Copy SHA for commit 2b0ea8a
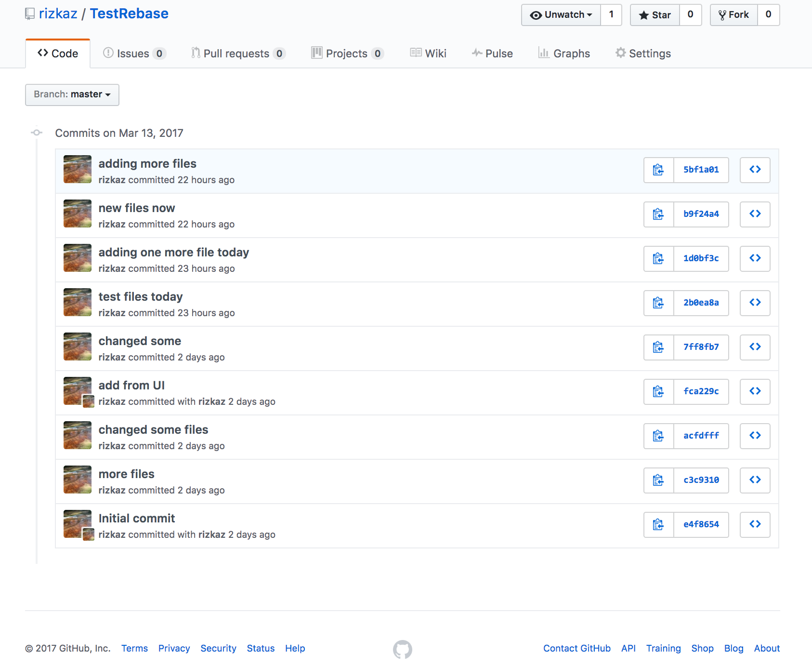 pyautogui.click(x=658, y=303)
